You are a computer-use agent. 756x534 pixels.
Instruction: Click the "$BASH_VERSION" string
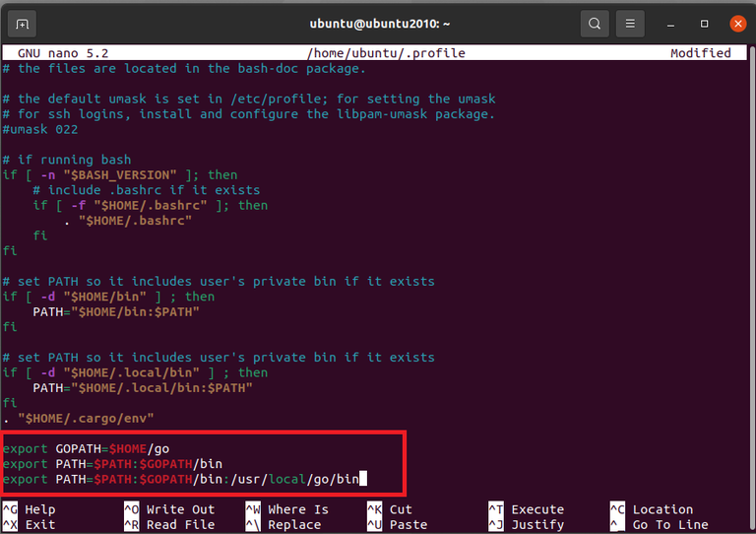(120, 174)
